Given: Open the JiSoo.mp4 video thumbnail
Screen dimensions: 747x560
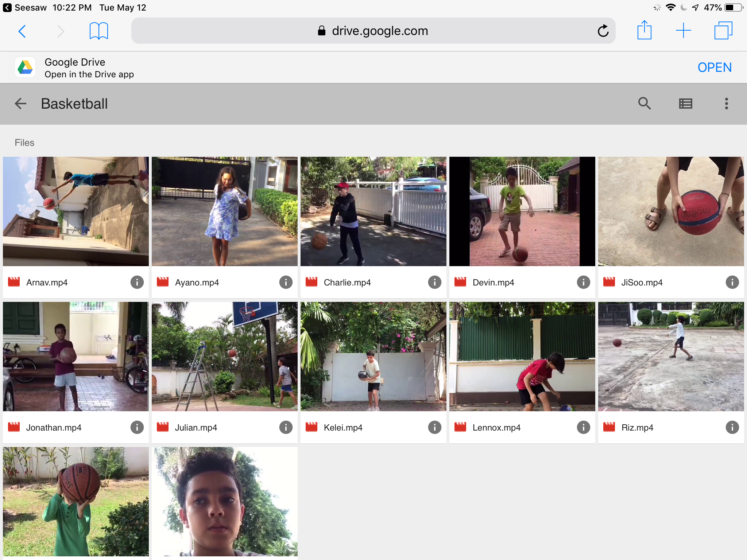Looking at the screenshot, I should point(671,211).
